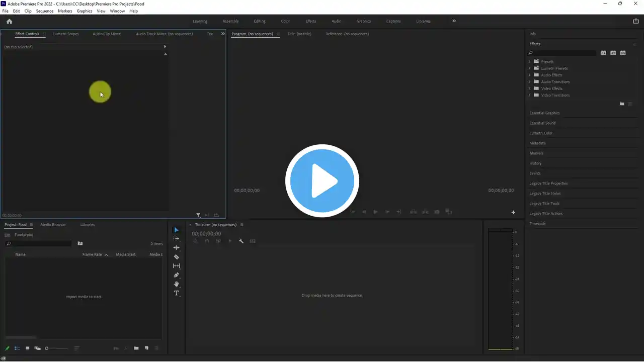Click the Project panel thumbnail zoom slider
The image size is (644, 362).
pyautogui.click(x=55, y=348)
